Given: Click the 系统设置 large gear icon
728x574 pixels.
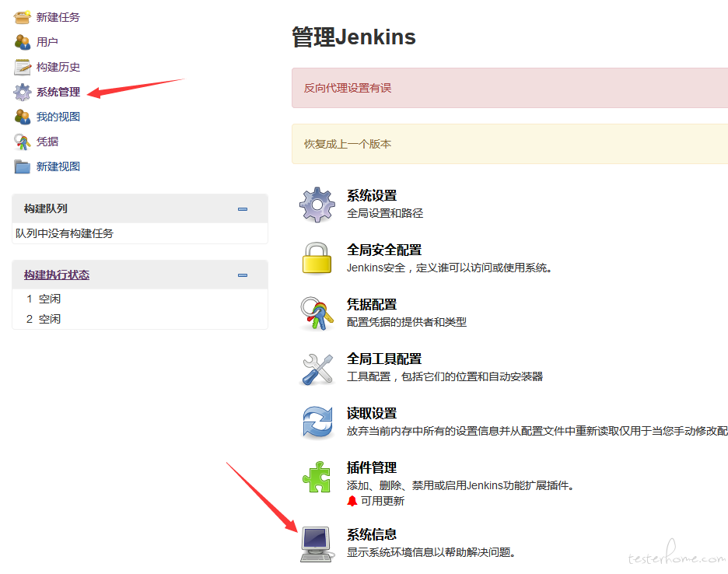Looking at the screenshot, I should (317, 205).
